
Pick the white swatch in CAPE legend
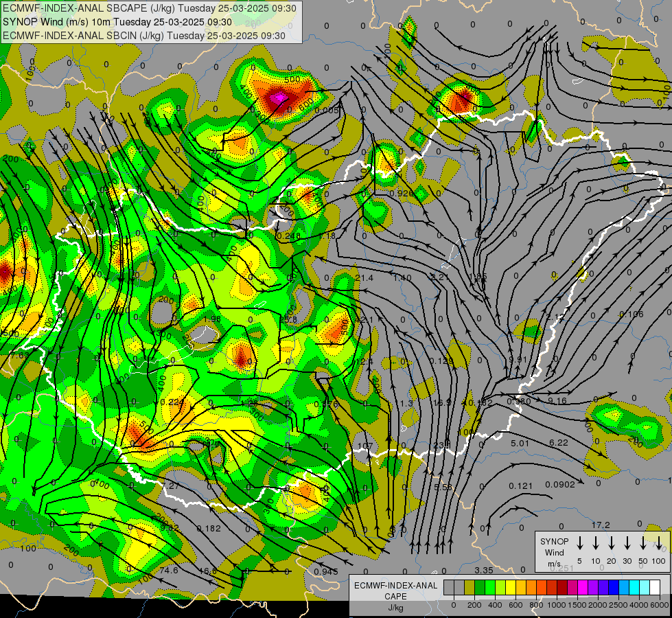655,587
